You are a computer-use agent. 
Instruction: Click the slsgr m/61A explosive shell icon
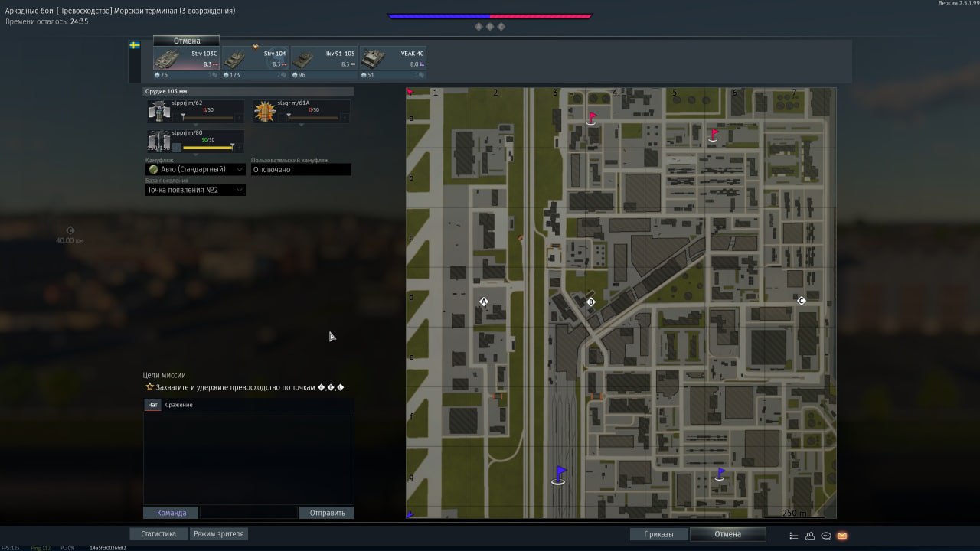coord(264,111)
